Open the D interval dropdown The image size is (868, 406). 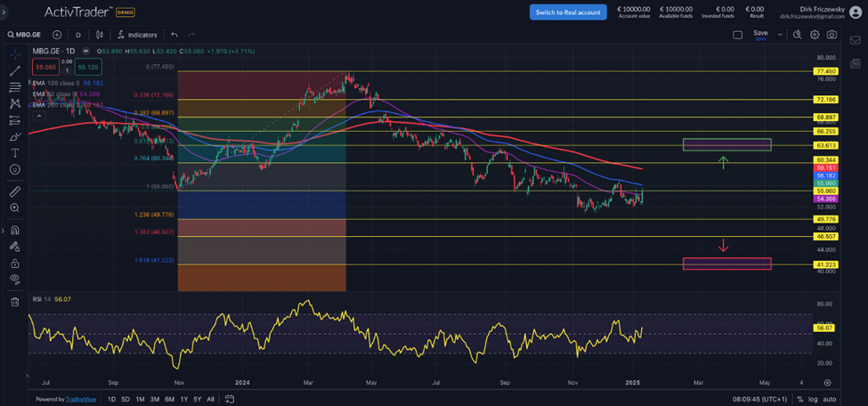(78, 35)
